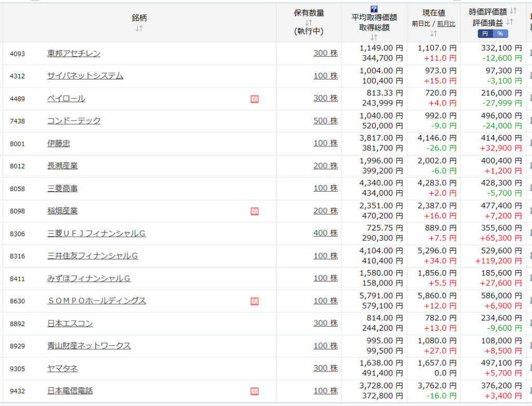Click 300 株 quantity for ヤマタネ
The height and width of the screenshot is (406, 532).
click(x=326, y=368)
